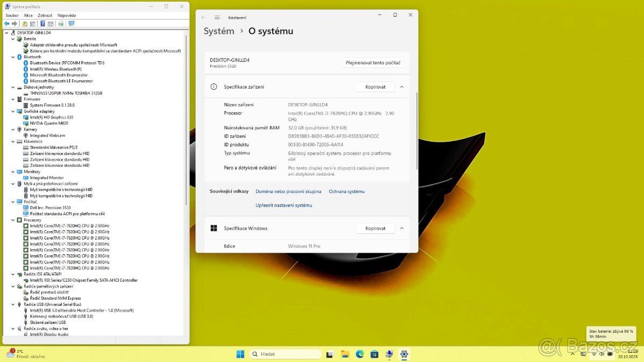Viewport: 644px width, 362px height.
Task: Open the Zobrazit menu in Správa počítače
Action: 44,15
